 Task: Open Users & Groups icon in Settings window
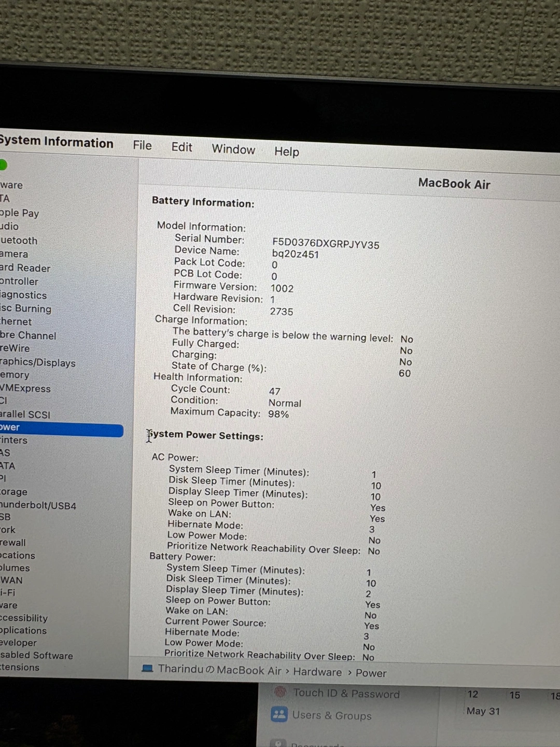[x=279, y=714]
